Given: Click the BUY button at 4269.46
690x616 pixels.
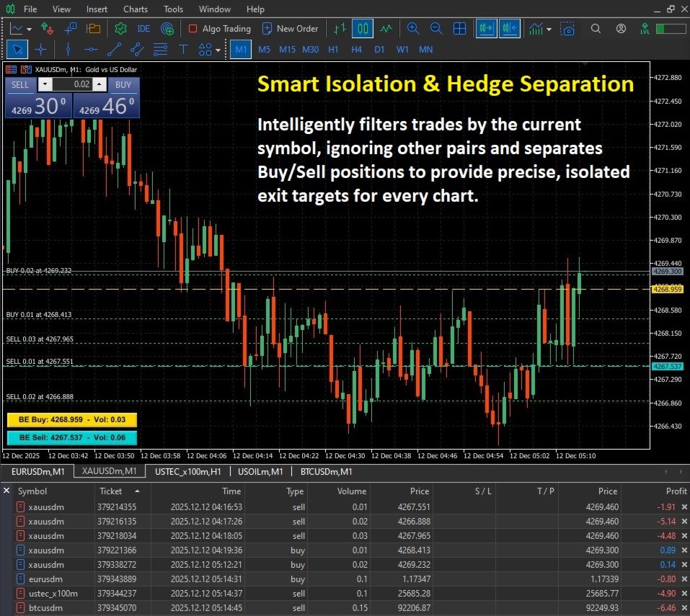Looking at the screenshot, I should (x=107, y=107).
